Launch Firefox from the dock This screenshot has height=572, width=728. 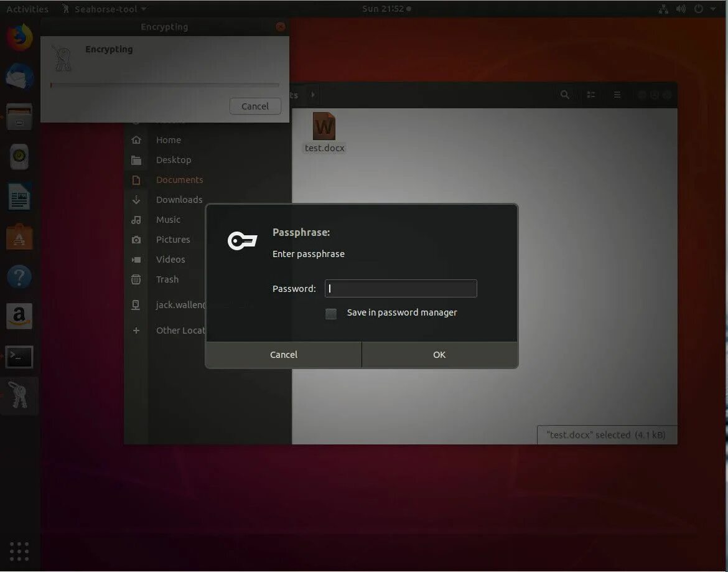coord(19,35)
